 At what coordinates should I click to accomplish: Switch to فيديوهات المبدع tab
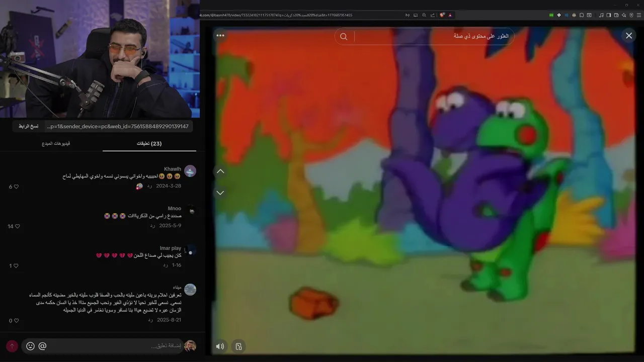point(56,144)
